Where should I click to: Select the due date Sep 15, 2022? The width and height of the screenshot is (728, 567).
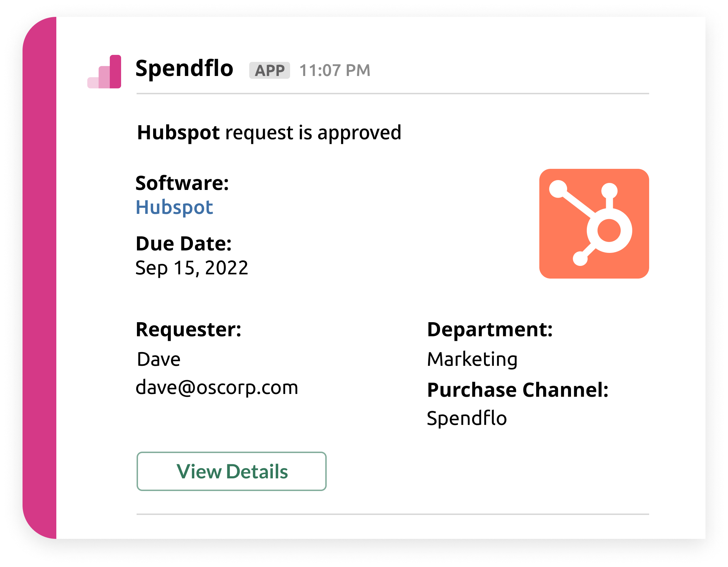192,268
